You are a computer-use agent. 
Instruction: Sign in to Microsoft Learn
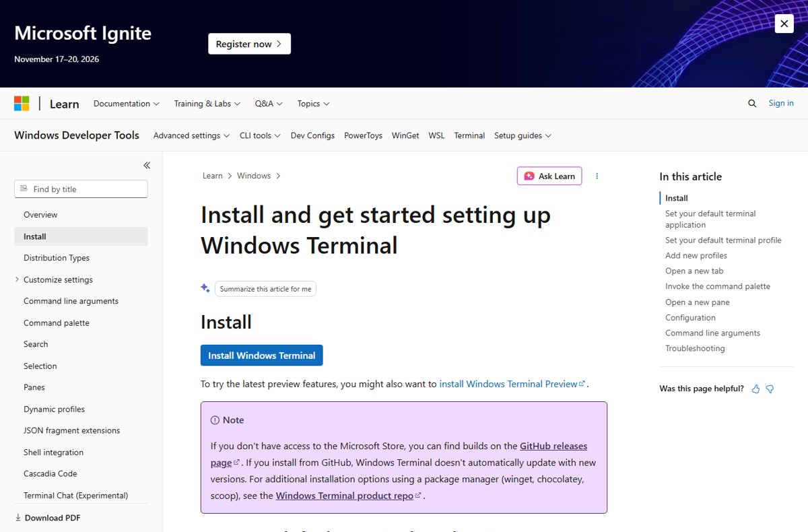pos(781,103)
